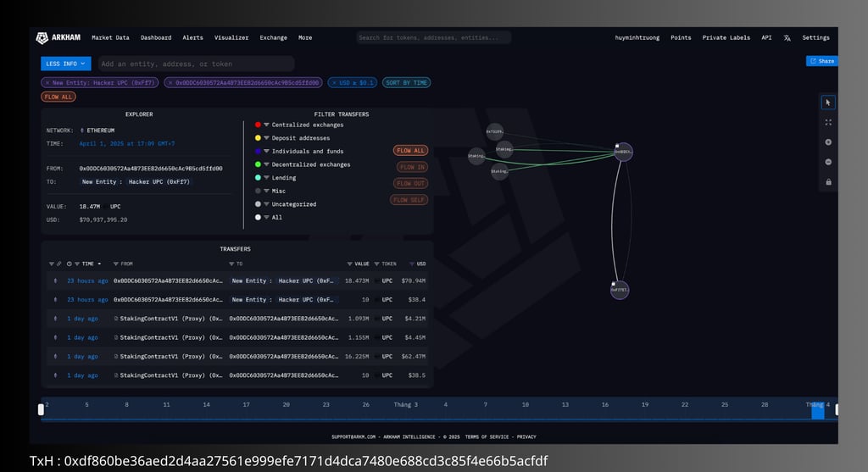Toggle the white All color dot

click(258, 218)
